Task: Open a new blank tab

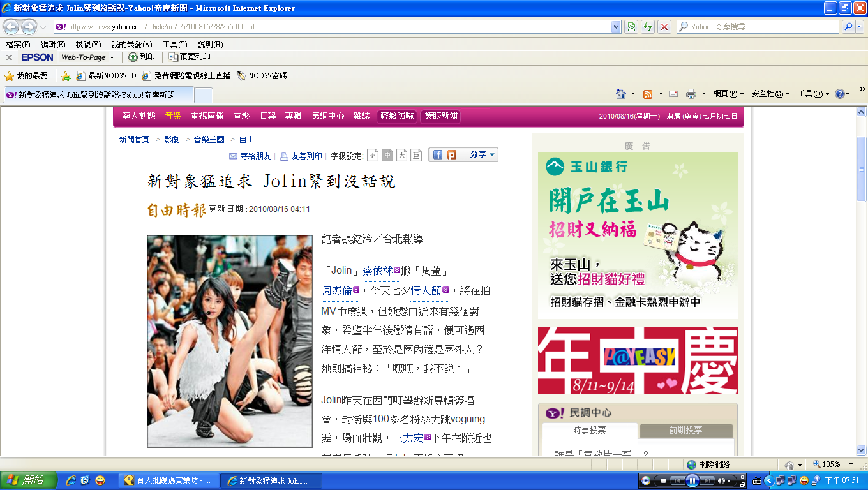Action: click(203, 95)
